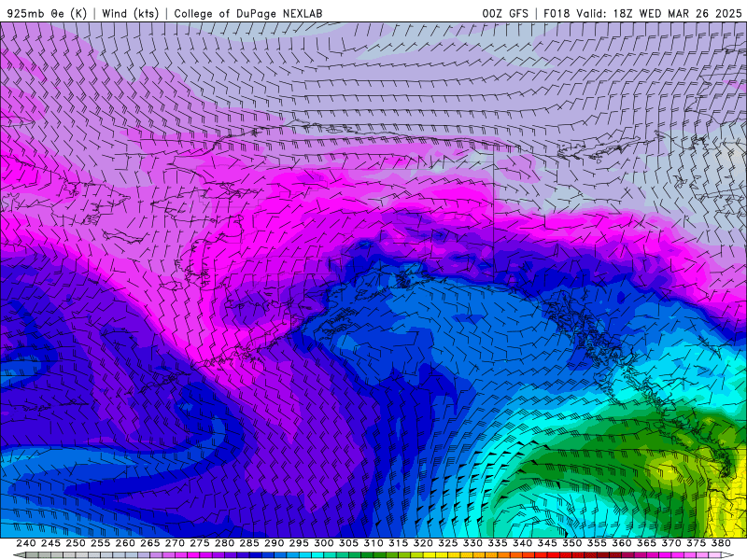This screenshot has width=747, height=560.
Task: Click the 365 value on color scale
Action: point(646,543)
